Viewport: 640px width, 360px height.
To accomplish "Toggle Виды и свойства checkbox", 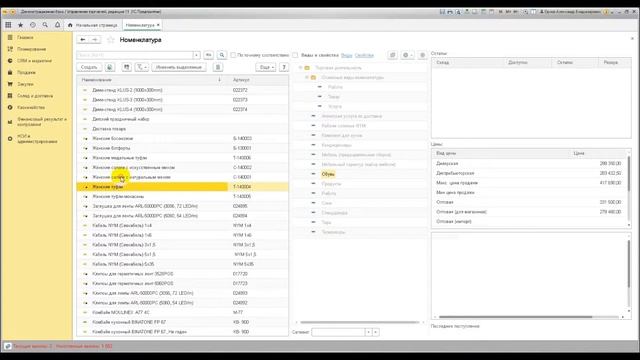I will [295, 55].
